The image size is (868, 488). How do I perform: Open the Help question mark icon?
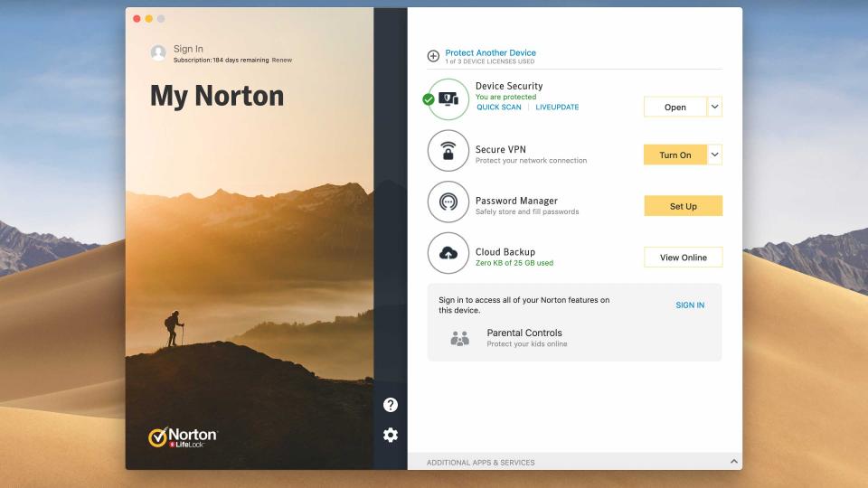click(x=391, y=405)
